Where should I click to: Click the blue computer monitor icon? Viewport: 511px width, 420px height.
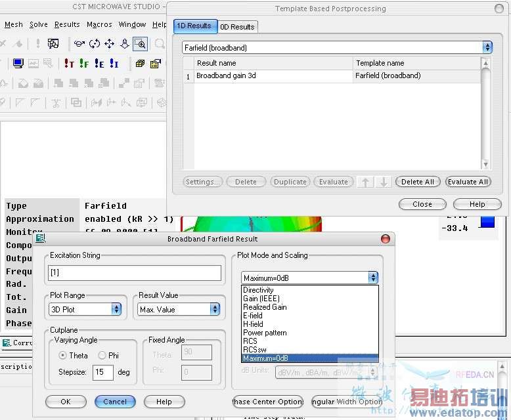tap(18, 63)
